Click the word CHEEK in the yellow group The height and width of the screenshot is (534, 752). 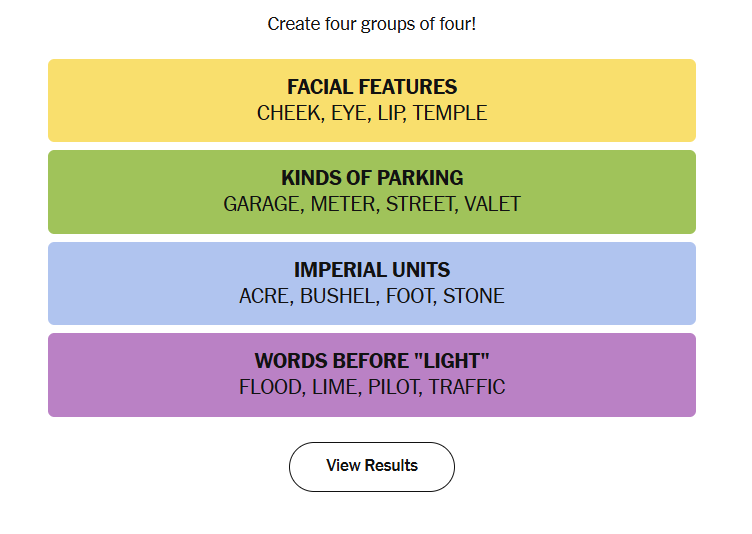click(x=288, y=113)
